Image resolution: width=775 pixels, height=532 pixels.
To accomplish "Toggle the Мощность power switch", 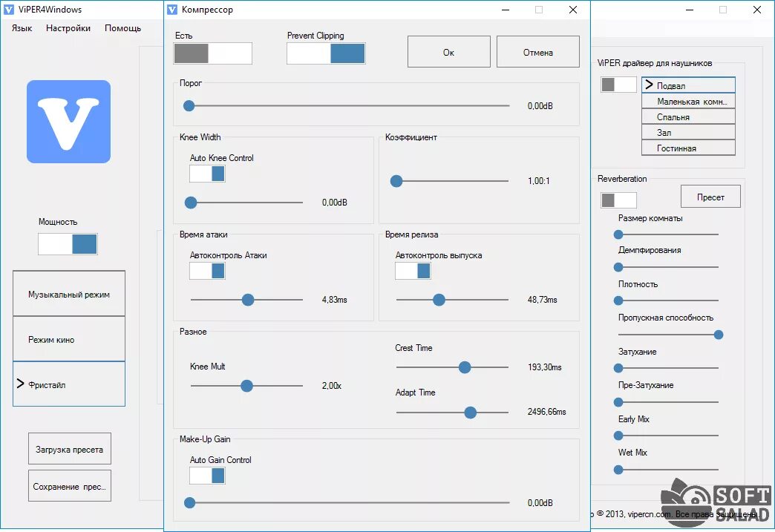I will point(68,244).
